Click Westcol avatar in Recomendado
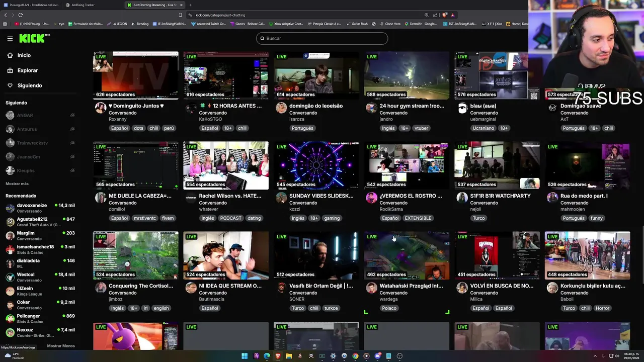Viewport: 644px width, 362px height. 10,277
